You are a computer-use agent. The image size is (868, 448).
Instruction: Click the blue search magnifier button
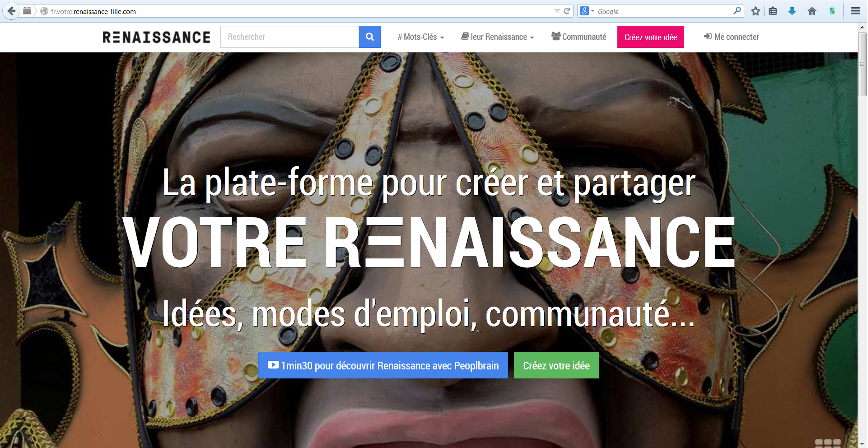pos(369,37)
